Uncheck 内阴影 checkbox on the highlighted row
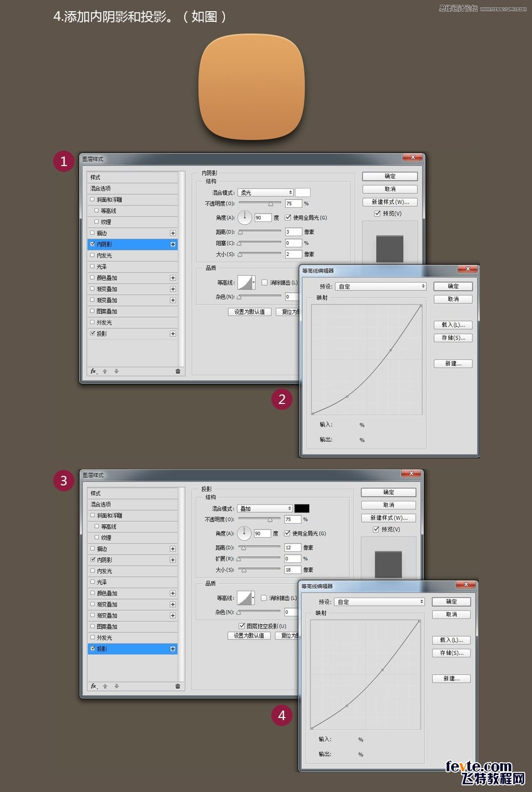The image size is (532, 792). click(93, 244)
